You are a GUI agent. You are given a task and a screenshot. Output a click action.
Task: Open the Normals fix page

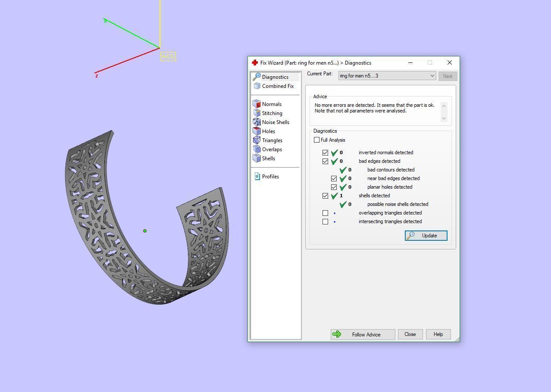272,104
